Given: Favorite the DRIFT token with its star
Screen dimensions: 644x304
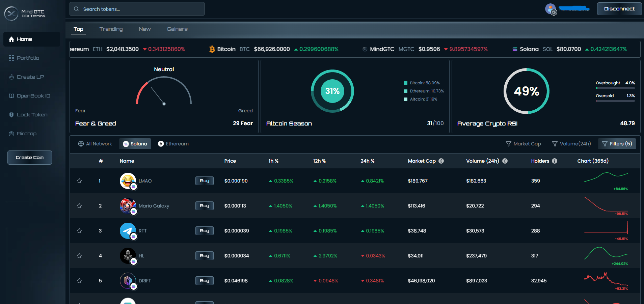Looking at the screenshot, I should click(79, 281).
